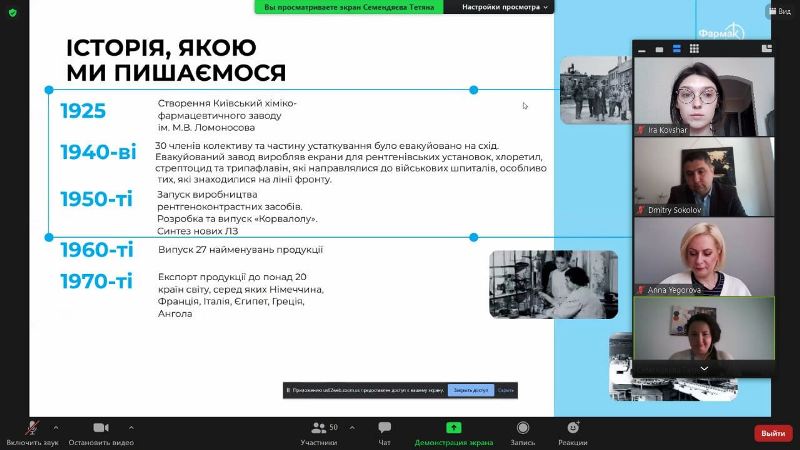Select the stacked strip video layout
The height and width of the screenshot is (450, 800).
click(677, 49)
